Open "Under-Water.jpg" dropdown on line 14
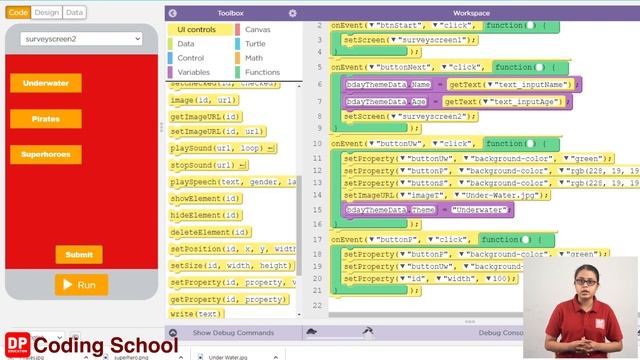 457,195
